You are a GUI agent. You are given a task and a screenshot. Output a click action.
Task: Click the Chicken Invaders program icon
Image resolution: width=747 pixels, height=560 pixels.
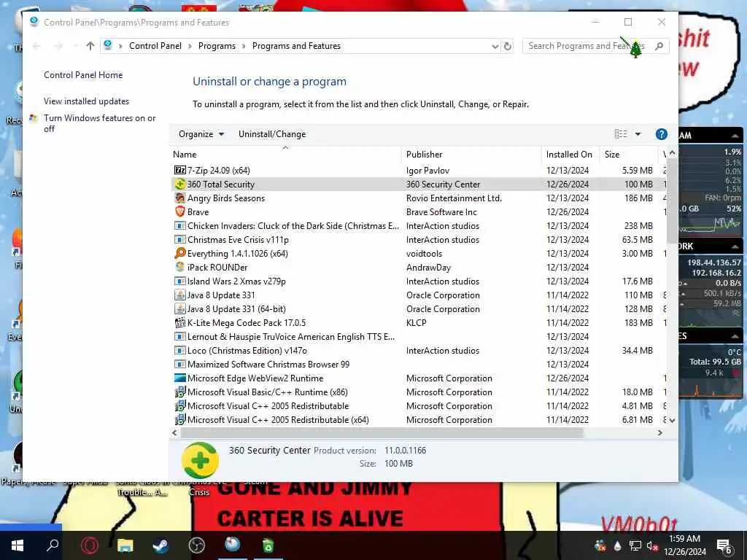tap(179, 226)
